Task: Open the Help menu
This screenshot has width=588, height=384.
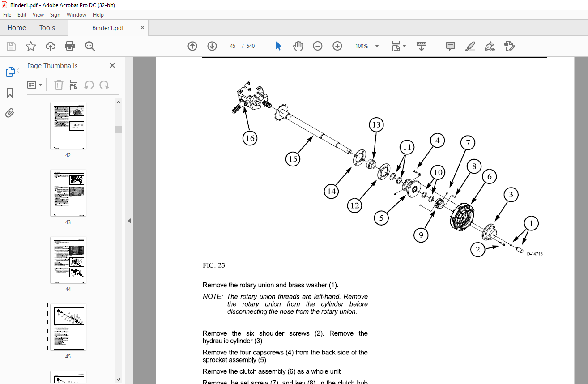Action: click(98, 15)
